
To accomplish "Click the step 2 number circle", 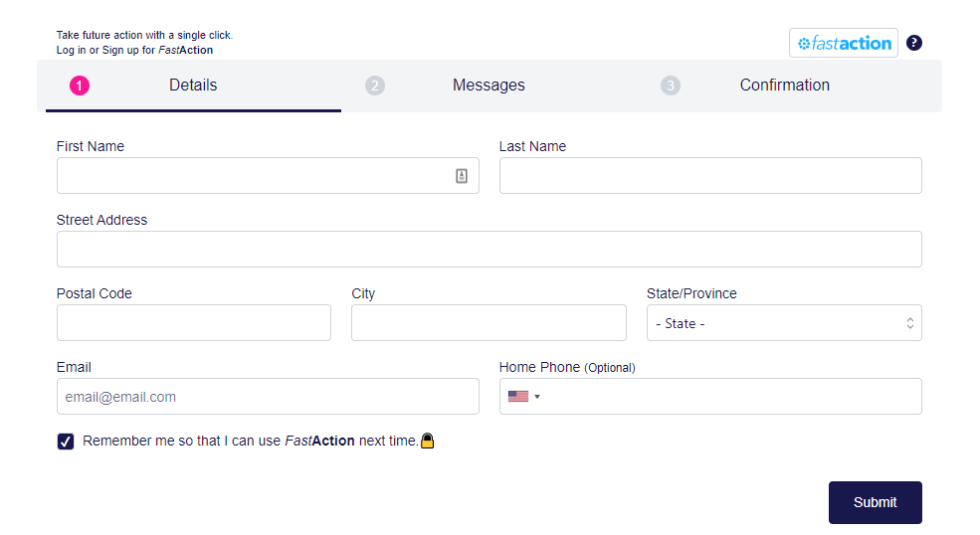I will coord(374,86).
